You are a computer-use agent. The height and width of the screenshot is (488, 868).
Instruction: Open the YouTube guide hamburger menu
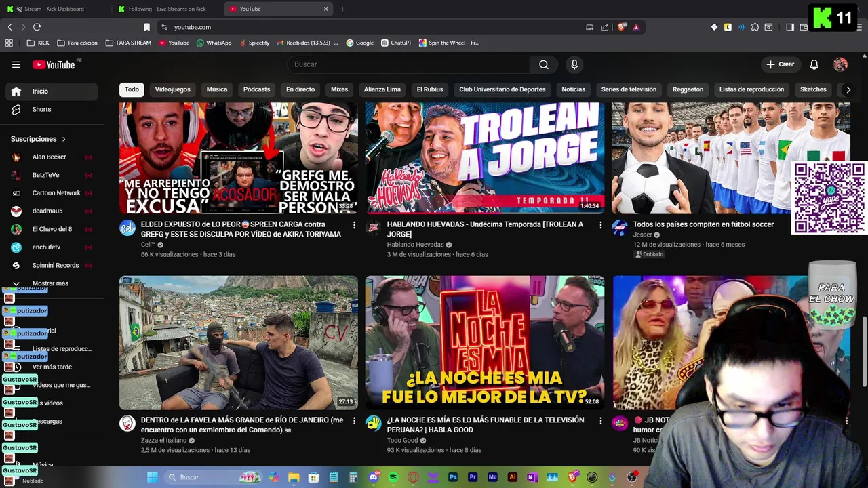[x=16, y=64]
